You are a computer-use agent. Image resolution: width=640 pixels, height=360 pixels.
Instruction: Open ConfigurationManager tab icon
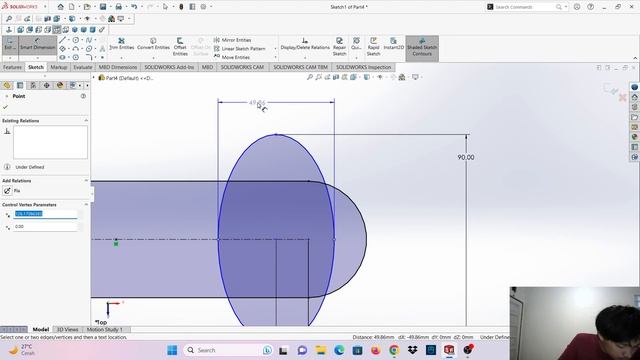point(33,85)
